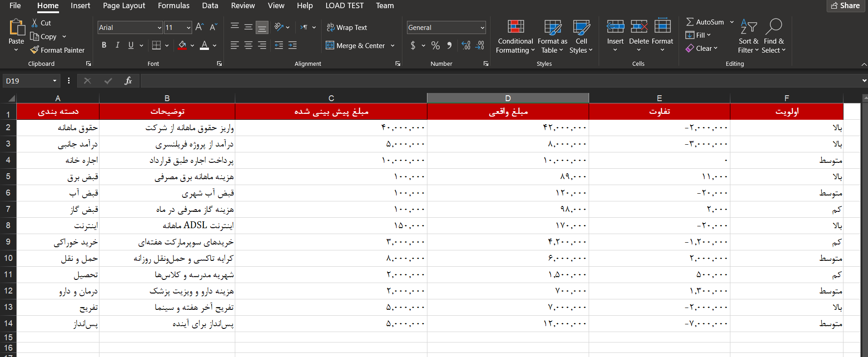Click the formula bar input
This screenshot has width=868, height=357.
tap(500, 81)
